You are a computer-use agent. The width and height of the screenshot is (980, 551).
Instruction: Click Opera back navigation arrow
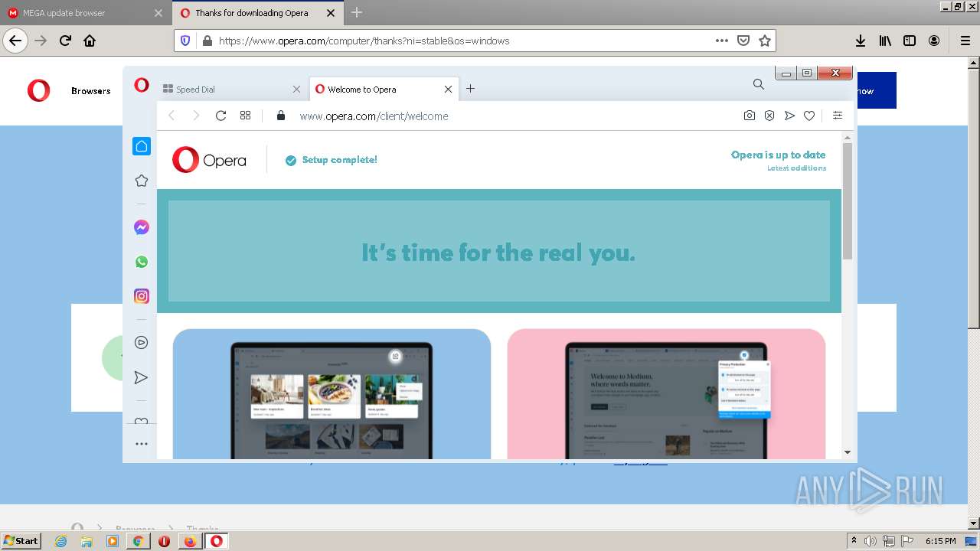pos(171,116)
